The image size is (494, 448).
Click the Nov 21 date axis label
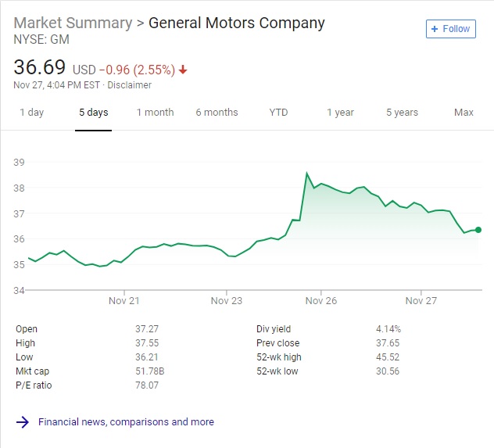[x=123, y=301]
